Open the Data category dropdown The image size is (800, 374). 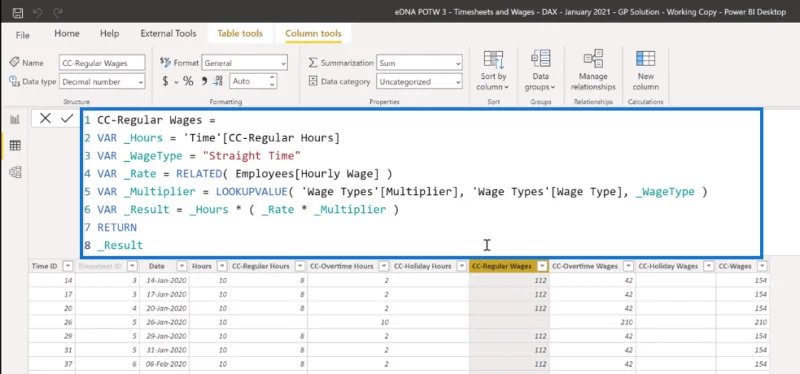point(419,82)
